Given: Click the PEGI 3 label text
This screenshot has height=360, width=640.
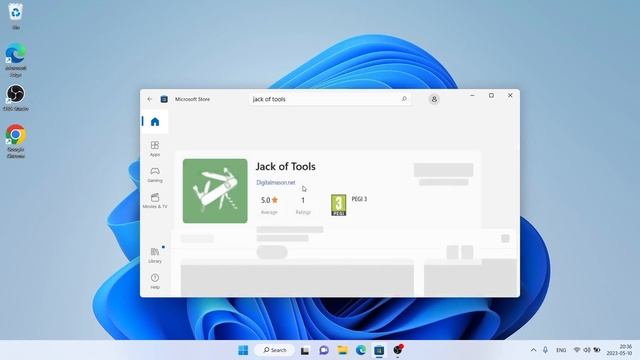Looking at the screenshot, I should pyautogui.click(x=359, y=199).
